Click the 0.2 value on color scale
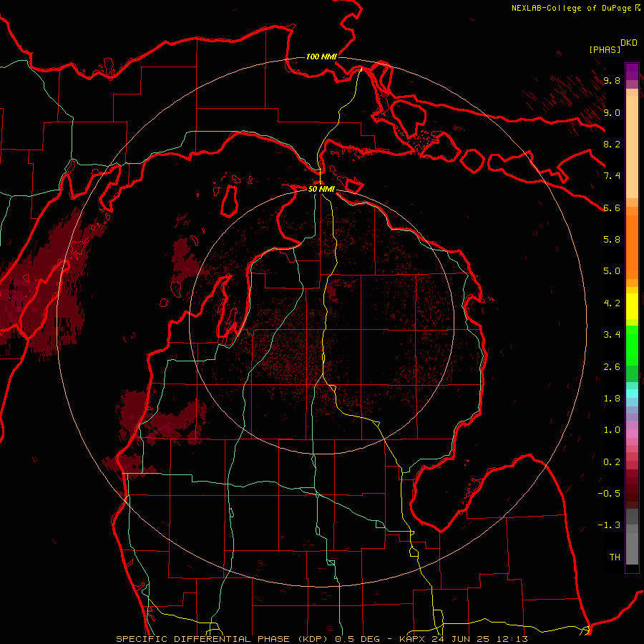 pyautogui.click(x=612, y=462)
